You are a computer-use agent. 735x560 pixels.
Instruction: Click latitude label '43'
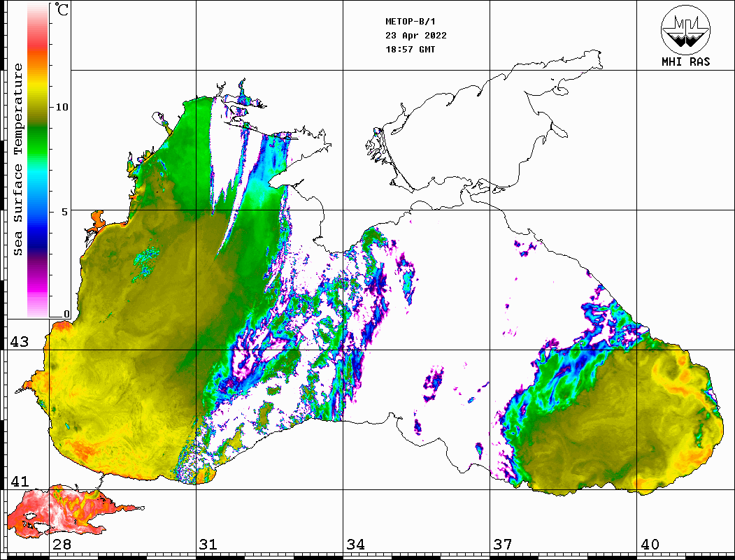19,342
